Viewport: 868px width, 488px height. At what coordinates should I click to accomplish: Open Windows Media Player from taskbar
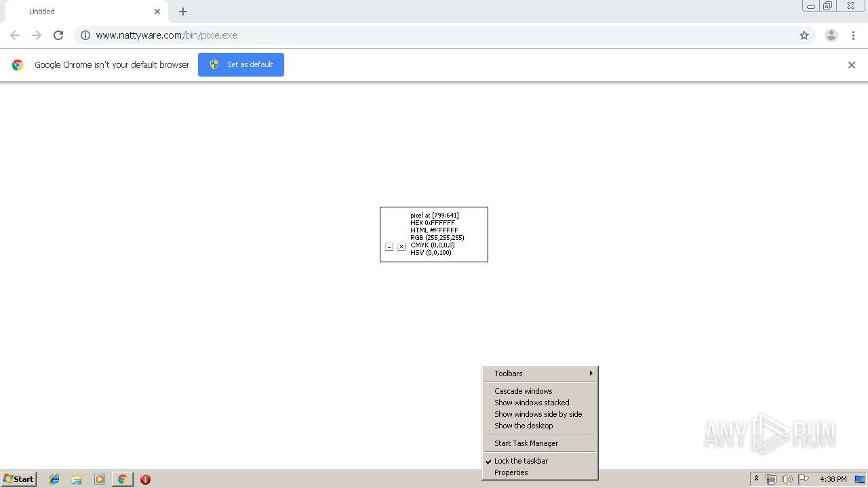[x=100, y=479]
